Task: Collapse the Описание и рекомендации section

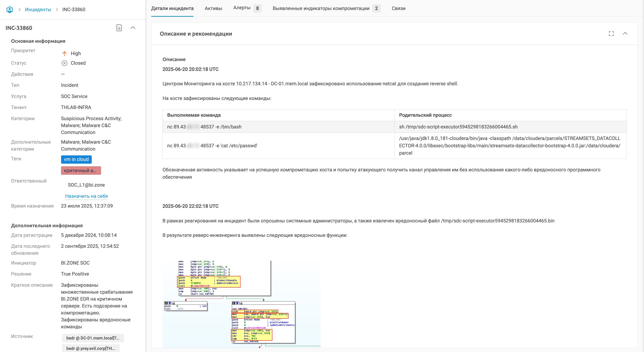Action: click(625, 34)
